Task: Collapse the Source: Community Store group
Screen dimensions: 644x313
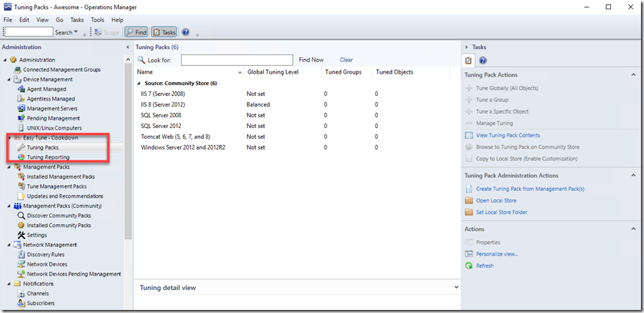Action: [x=140, y=84]
